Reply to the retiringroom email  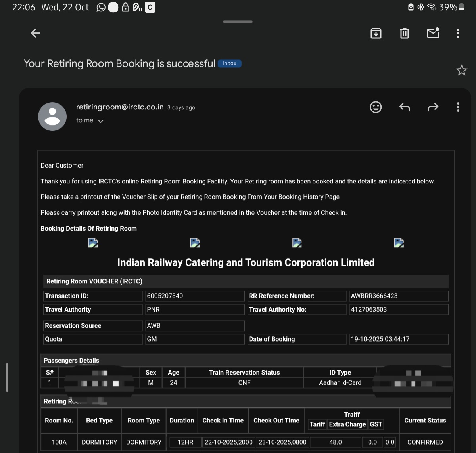404,107
